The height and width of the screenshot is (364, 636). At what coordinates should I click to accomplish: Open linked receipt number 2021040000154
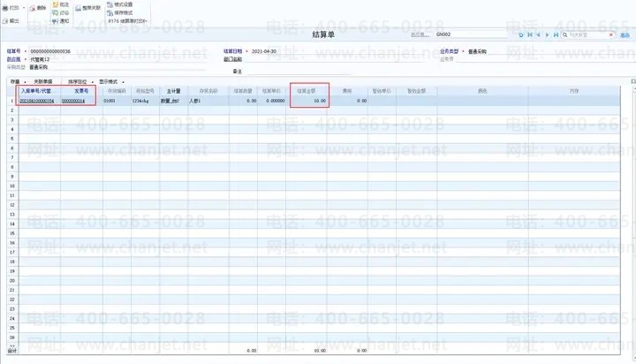[x=37, y=101]
